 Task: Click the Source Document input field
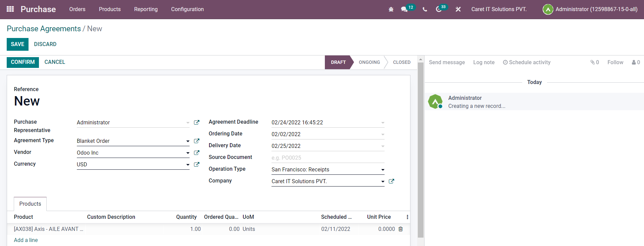[x=328, y=158]
